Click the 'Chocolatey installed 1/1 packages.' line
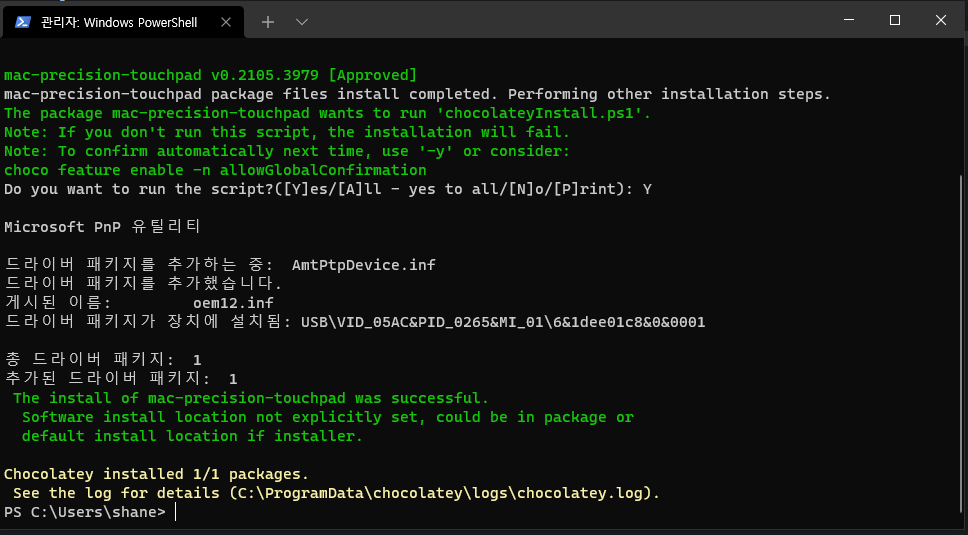 coord(156,475)
